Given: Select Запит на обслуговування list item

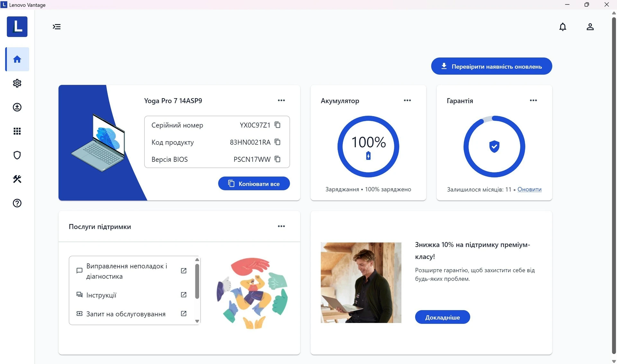Looking at the screenshot, I should [131, 314].
